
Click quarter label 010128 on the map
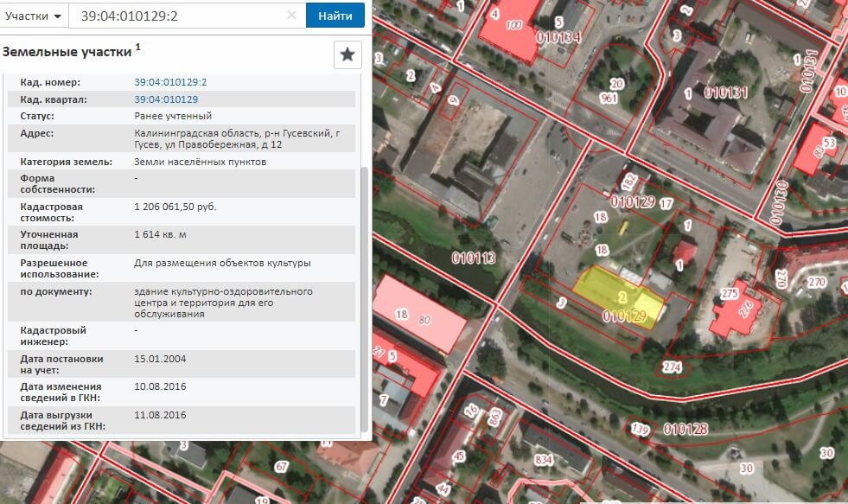pos(685,430)
